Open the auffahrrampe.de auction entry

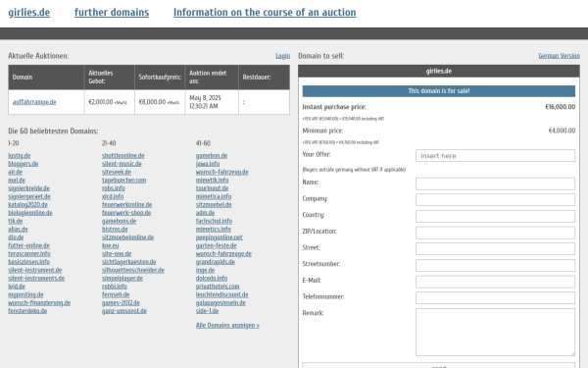(34, 102)
